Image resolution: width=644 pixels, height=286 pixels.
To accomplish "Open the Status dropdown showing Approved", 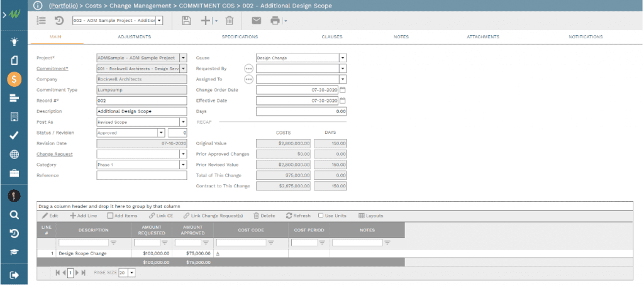I will point(162,133).
